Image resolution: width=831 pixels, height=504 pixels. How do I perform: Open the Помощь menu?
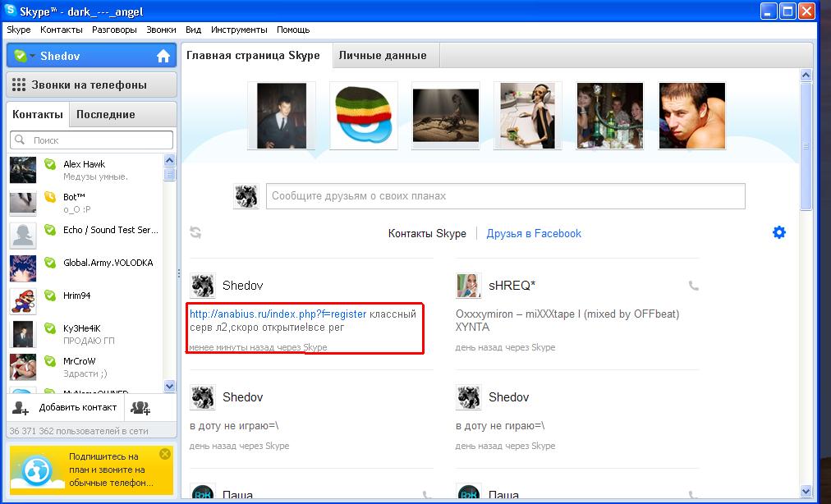pyautogui.click(x=293, y=30)
